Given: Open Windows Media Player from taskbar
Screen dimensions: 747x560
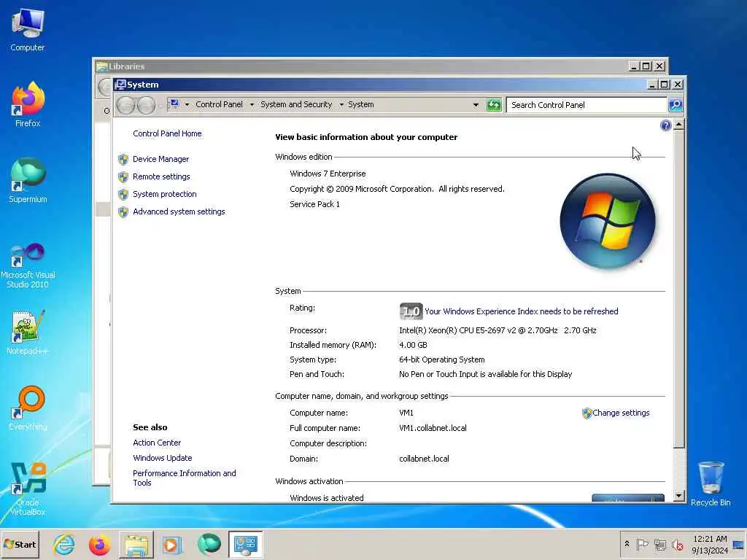Looking at the screenshot, I should click(x=172, y=544).
